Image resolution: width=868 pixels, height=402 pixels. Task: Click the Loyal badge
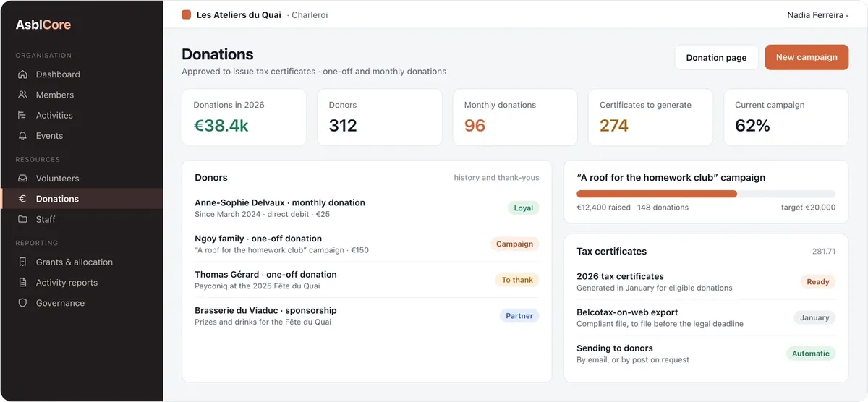pyautogui.click(x=523, y=208)
